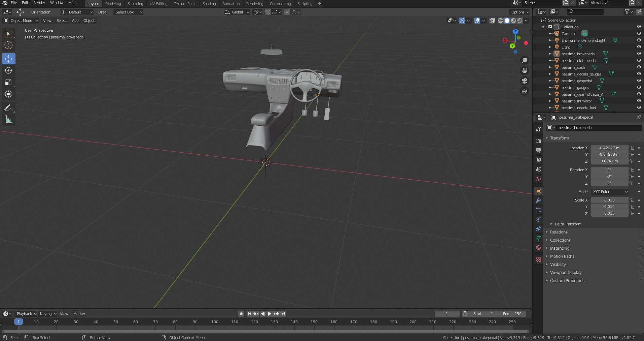Toggle visibility of pessima_brakepedal

pyautogui.click(x=639, y=54)
